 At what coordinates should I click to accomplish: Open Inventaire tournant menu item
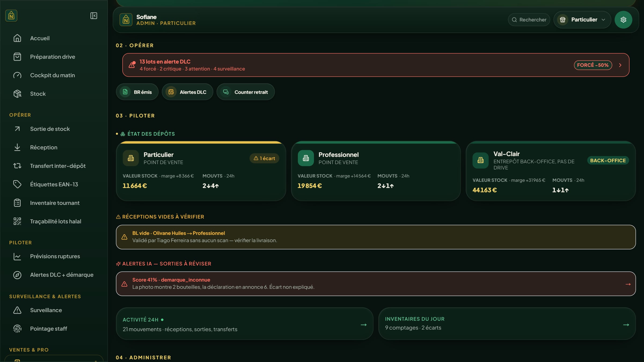(x=54, y=203)
